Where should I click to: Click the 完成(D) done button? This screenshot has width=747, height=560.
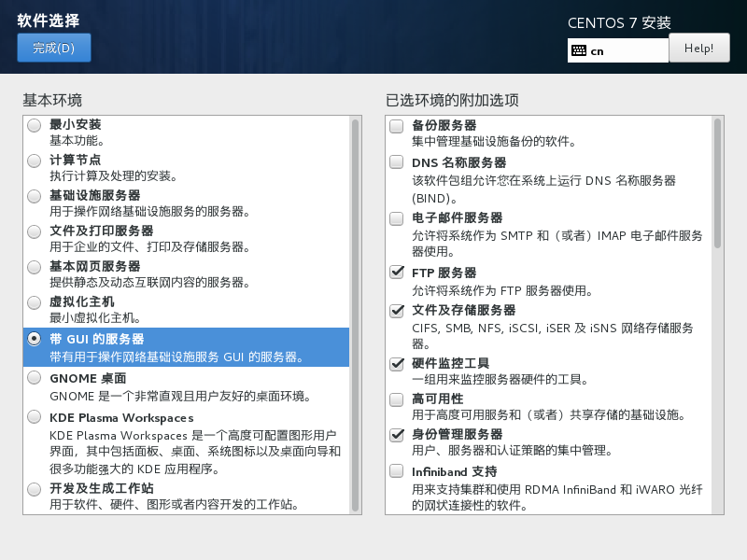coord(54,48)
